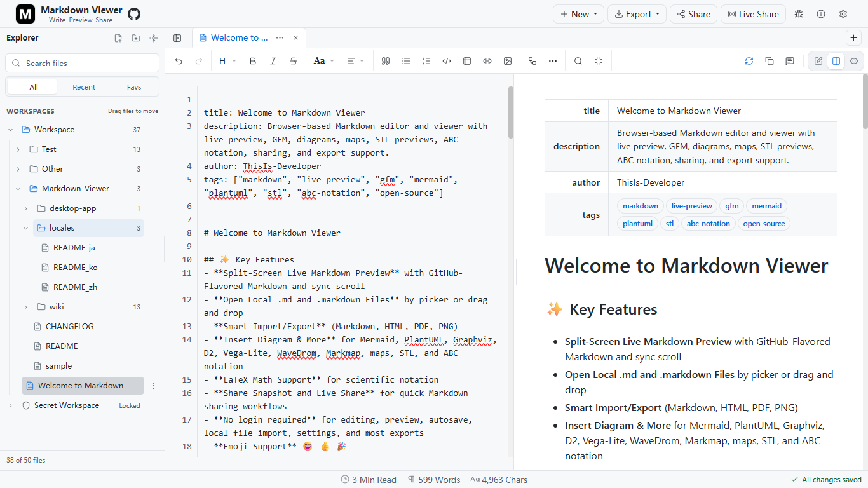Toggle sync scroll icon

[749, 61]
